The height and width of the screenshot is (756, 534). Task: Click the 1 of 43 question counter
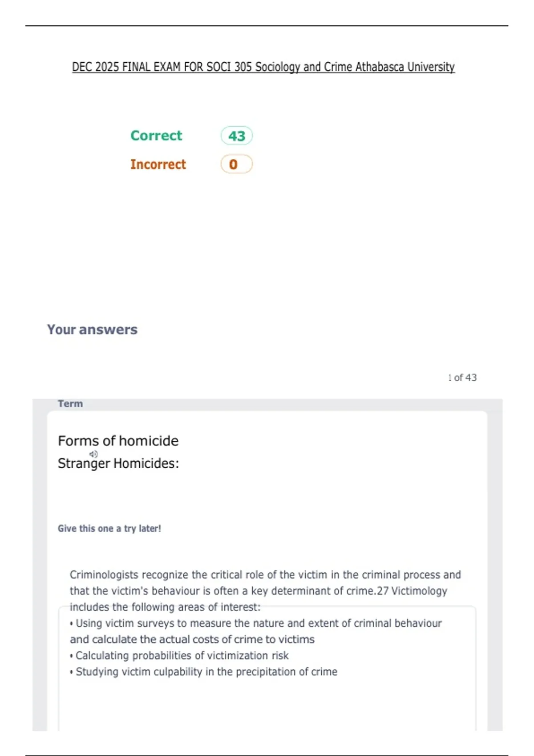click(x=462, y=378)
